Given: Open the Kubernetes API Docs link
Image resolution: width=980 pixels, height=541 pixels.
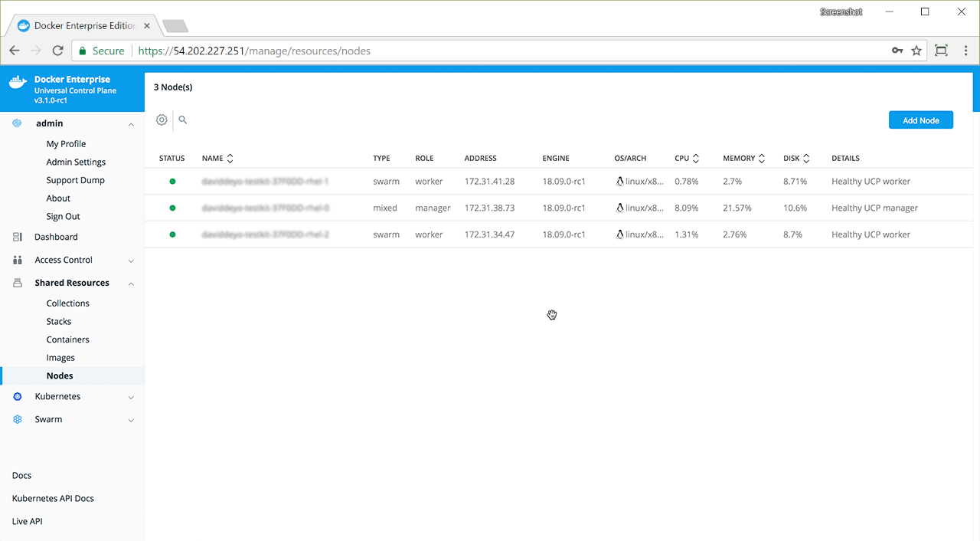Looking at the screenshot, I should [x=53, y=498].
